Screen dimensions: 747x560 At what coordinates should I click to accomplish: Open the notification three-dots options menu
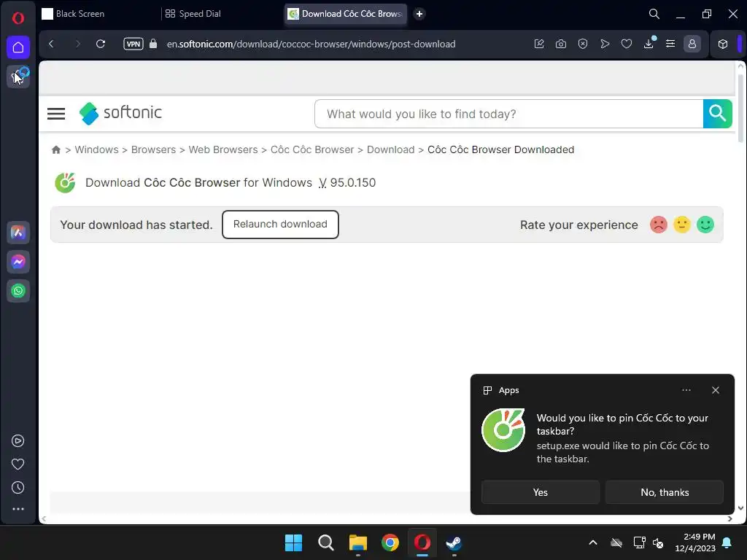point(686,390)
